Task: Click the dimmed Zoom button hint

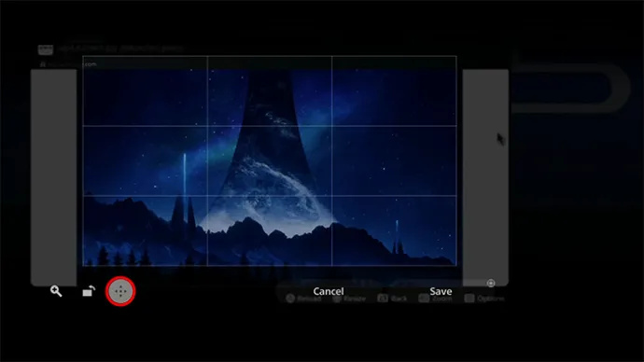Action: click(435, 299)
